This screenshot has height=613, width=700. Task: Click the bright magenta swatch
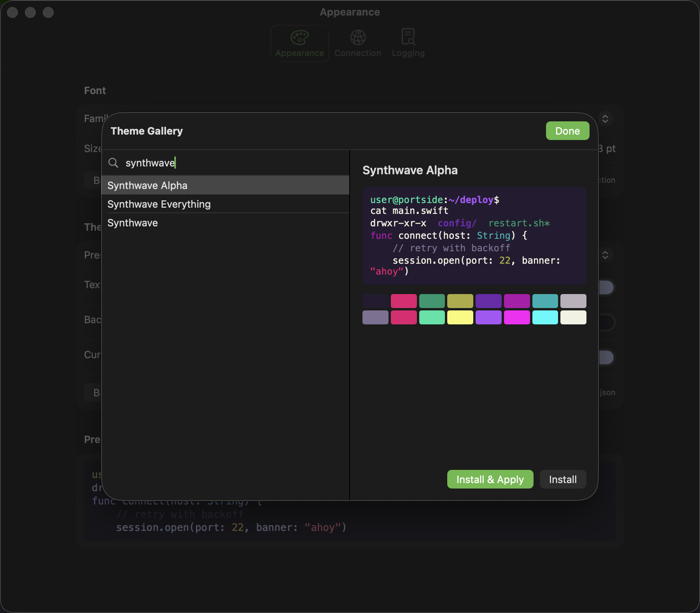coord(517,317)
